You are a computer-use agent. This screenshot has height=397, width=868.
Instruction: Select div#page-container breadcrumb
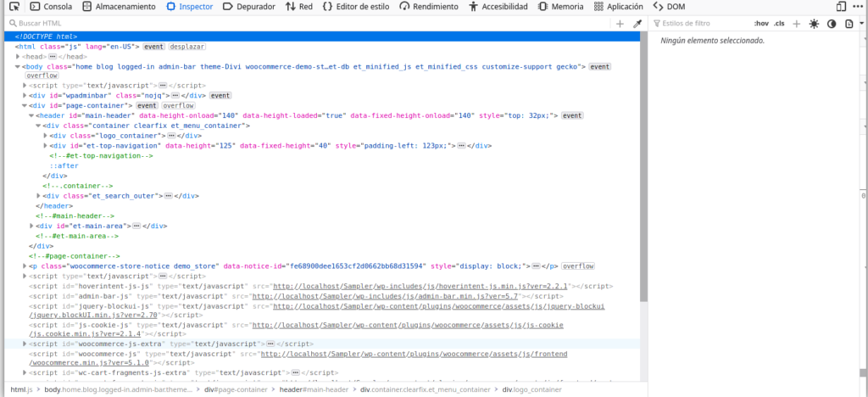click(236, 389)
